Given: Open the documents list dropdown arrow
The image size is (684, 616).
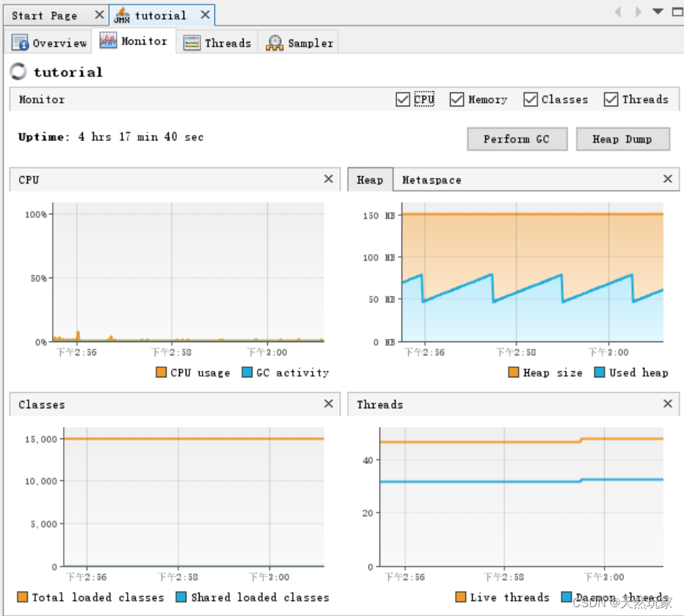Looking at the screenshot, I should pos(658,11).
